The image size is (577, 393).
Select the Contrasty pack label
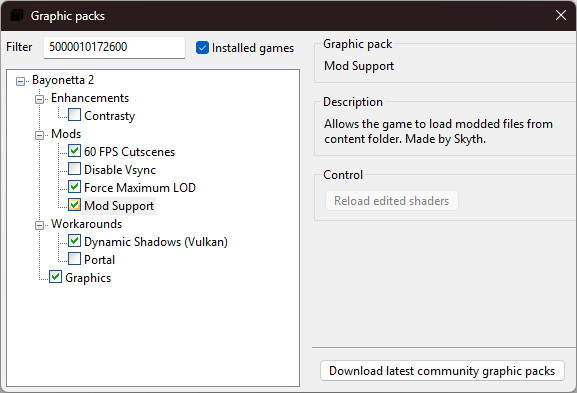[x=110, y=116]
